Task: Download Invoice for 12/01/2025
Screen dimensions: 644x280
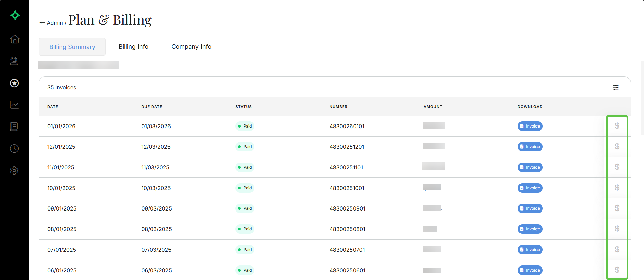Action: [x=530, y=147]
